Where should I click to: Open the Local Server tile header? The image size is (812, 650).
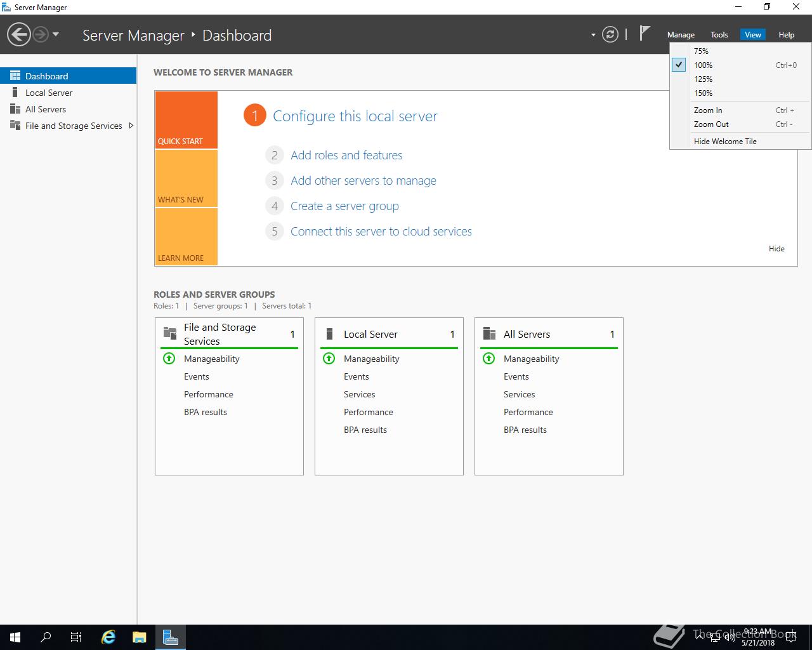(x=389, y=334)
